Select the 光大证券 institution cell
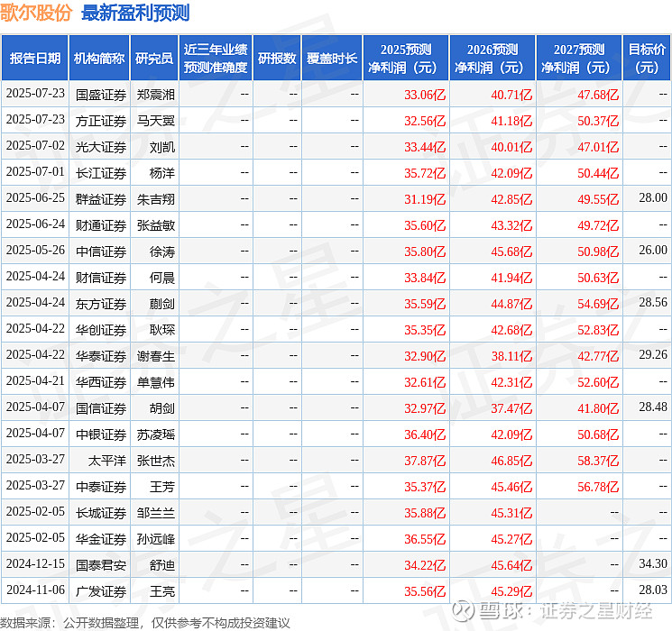This screenshot has height=631, width=672. 101,147
